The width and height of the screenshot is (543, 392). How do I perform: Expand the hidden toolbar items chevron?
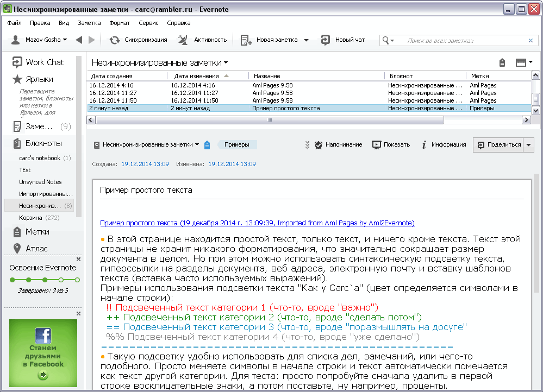point(307,145)
